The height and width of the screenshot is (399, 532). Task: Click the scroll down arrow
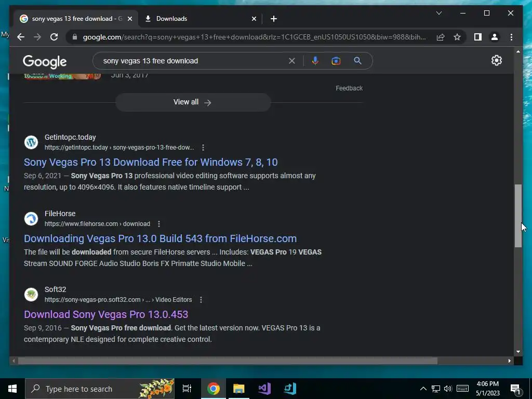click(x=518, y=352)
